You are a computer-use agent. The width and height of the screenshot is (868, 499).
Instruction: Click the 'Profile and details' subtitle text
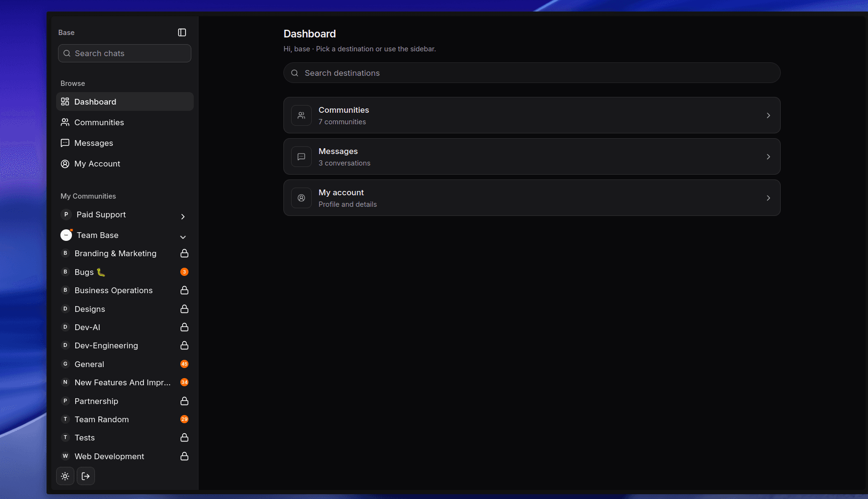(348, 204)
